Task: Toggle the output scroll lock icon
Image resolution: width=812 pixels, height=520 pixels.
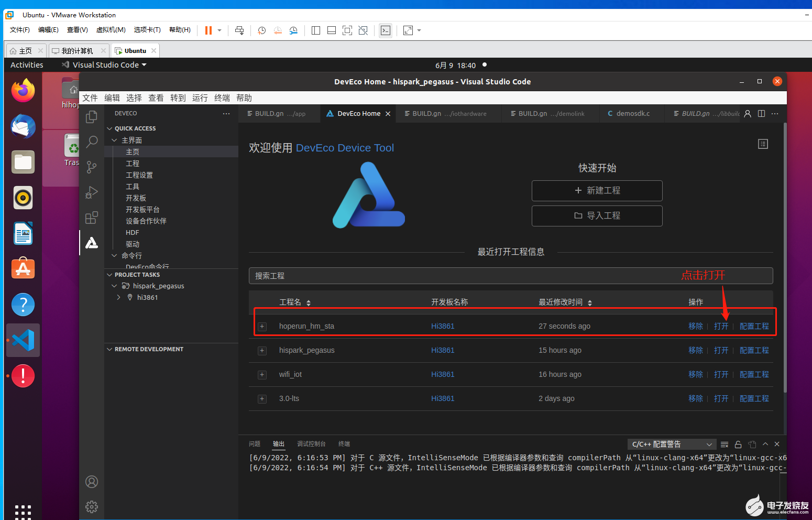Action: coord(738,445)
